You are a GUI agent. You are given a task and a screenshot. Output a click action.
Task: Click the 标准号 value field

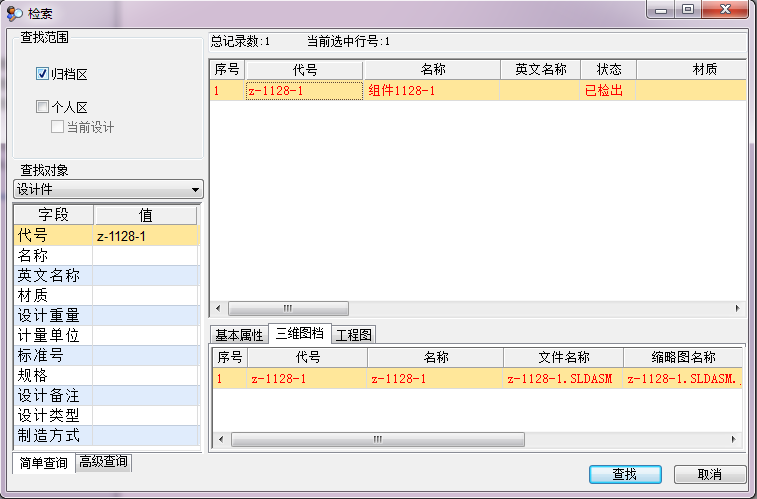[145, 355]
